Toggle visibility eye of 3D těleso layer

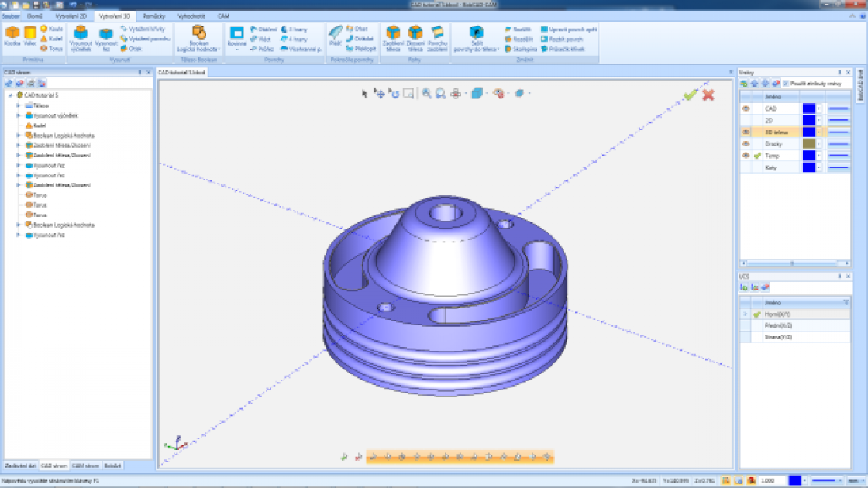click(x=746, y=132)
